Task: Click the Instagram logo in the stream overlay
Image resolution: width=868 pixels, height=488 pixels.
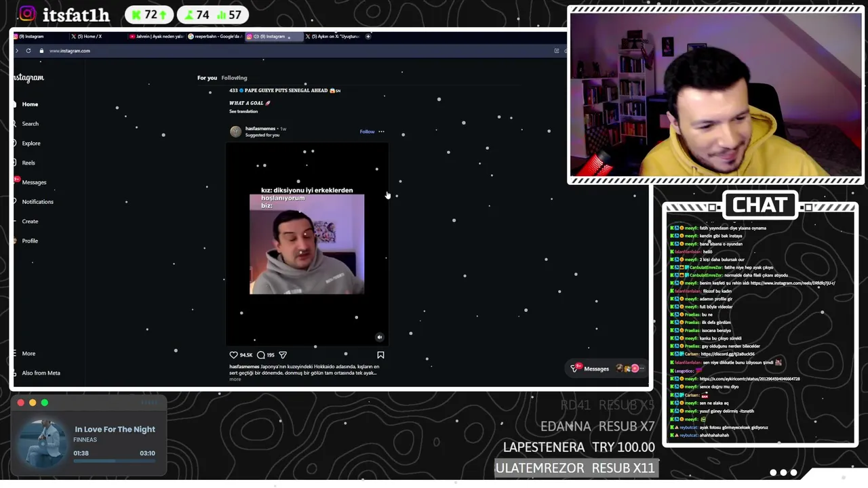Action: point(27,14)
